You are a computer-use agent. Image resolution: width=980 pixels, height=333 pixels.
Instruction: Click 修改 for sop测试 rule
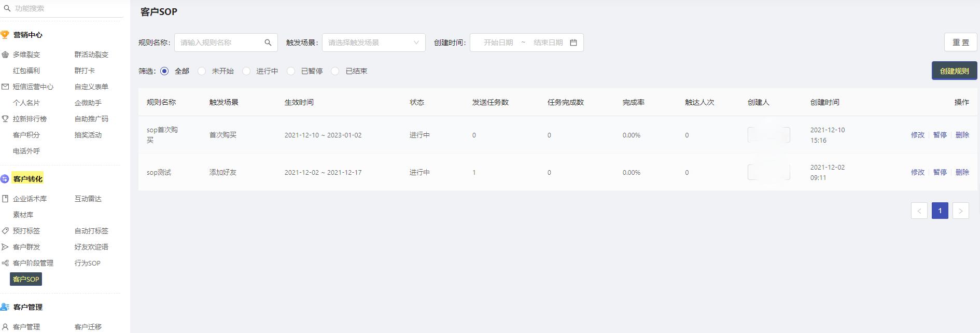918,172
